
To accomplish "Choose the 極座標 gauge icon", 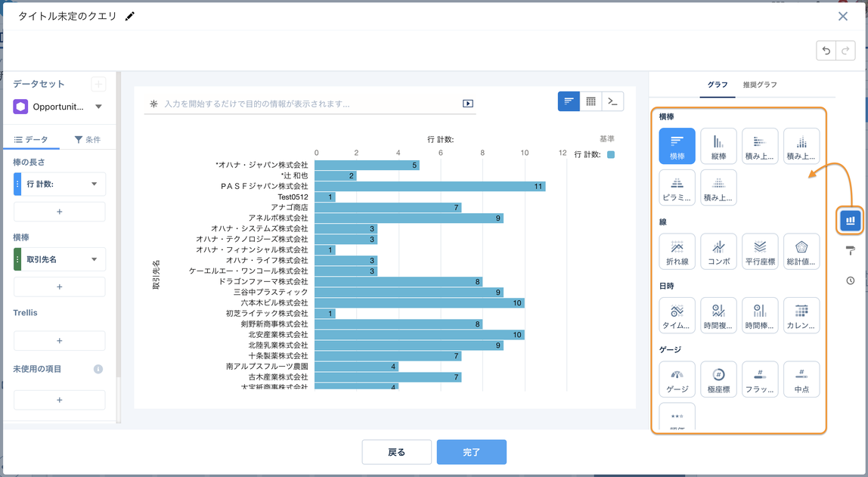I will [x=718, y=379].
